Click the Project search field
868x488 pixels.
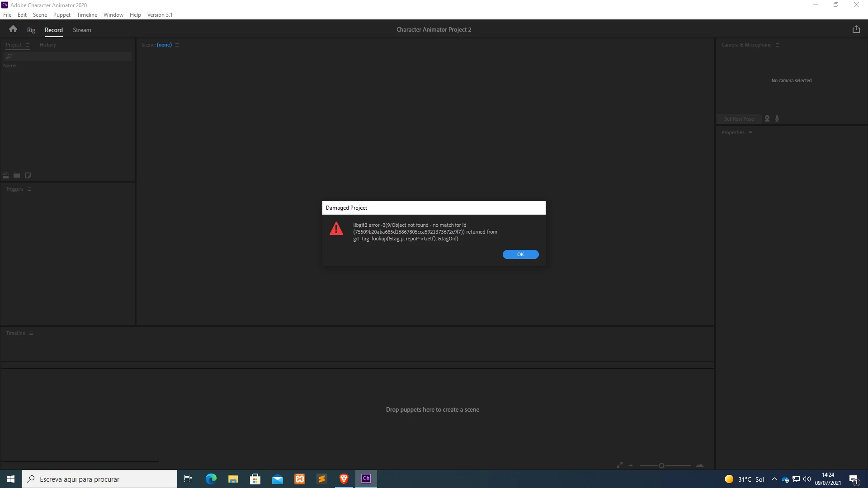point(68,56)
